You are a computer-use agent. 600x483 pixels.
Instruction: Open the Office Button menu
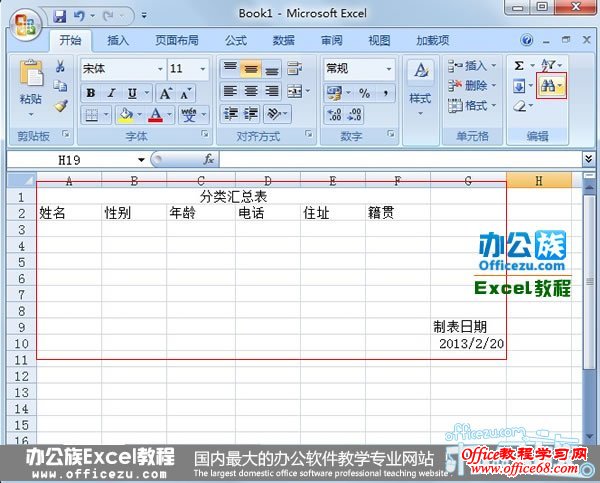pyautogui.click(x=25, y=25)
